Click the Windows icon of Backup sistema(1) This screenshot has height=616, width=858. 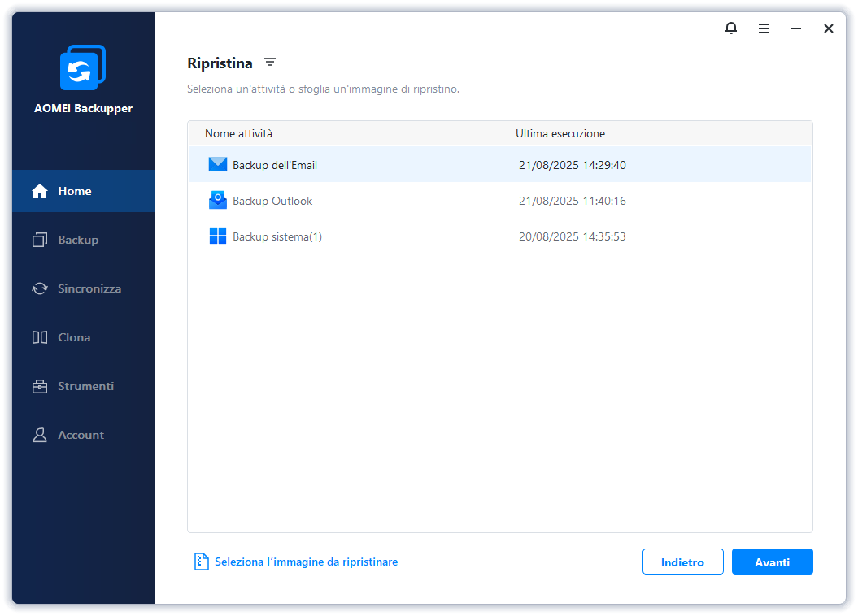[218, 236]
